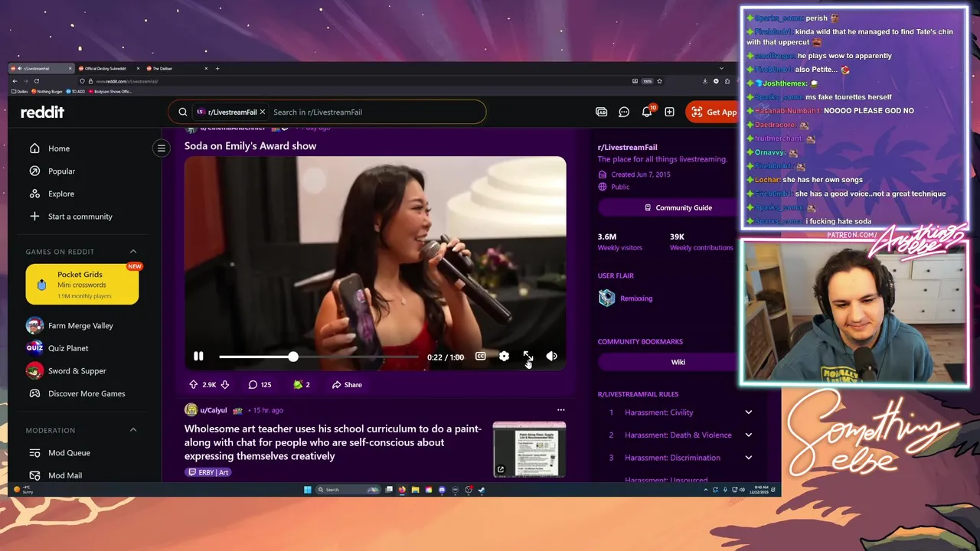Image resolution: width=980 pixels, height=551 pixels.
Task: Expand rule 3 Harassment: Discrimination
Action: (x=748, y=458)
